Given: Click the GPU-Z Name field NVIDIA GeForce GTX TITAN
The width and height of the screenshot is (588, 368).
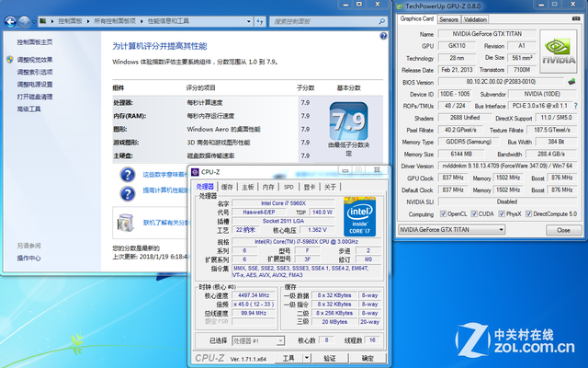Looking at the screenshot, I should (487, 34).
